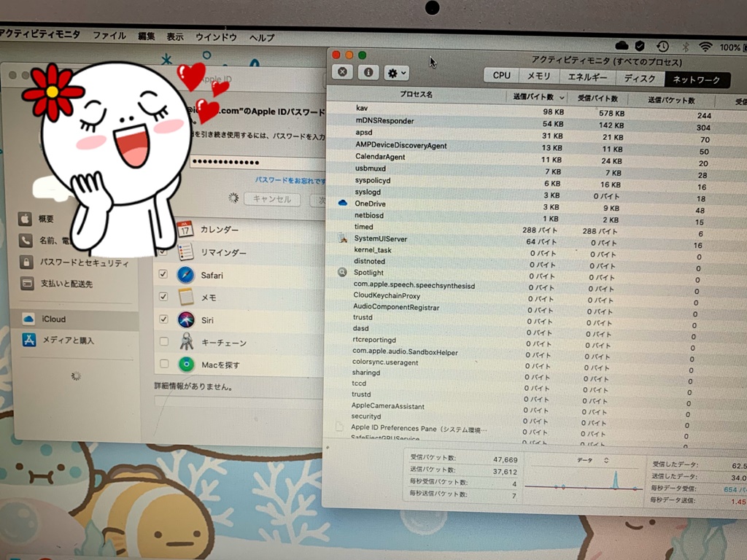The width and height of the screenshot is (747, 560).
Task: Open the アクティビティモニタ app menu
Action: pyautogui.click(x=40, y=34)
